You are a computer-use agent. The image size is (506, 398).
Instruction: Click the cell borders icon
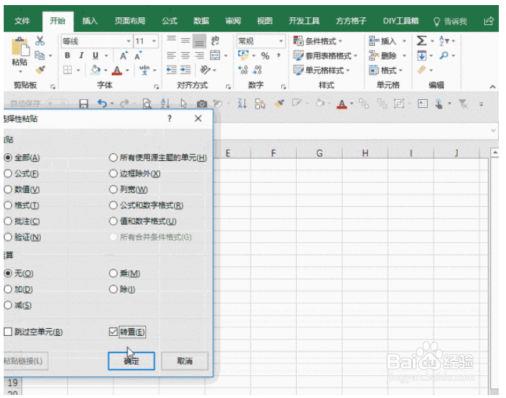tap(68, 70)
